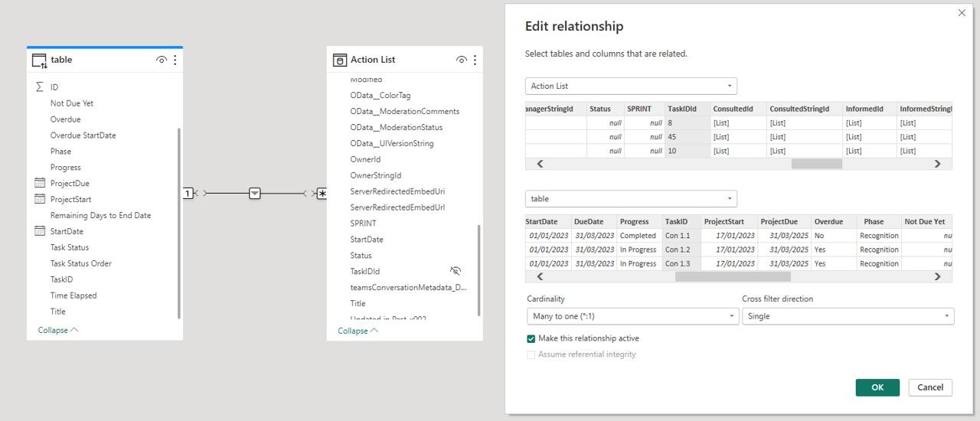This screenshot has width=980, height=421.
Task: Open the Action List table dropdown
Action: pyautogui.click(x=631, y=86)
